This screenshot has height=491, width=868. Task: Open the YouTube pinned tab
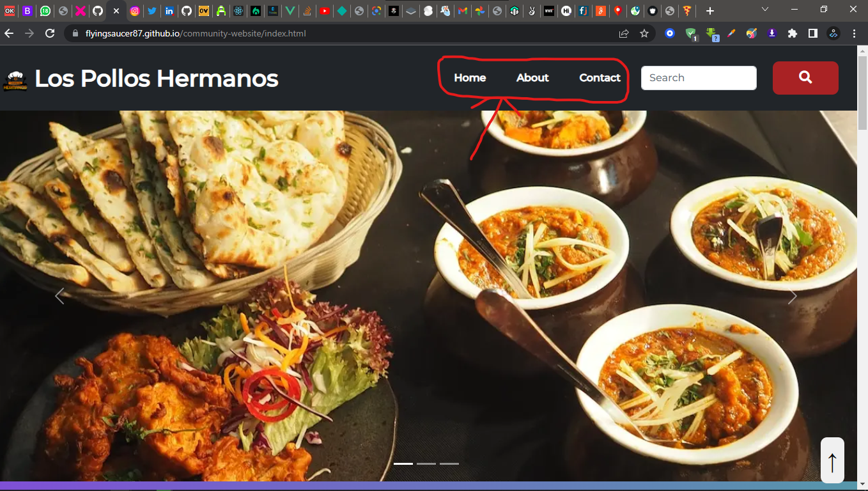(x=325, y=10)
